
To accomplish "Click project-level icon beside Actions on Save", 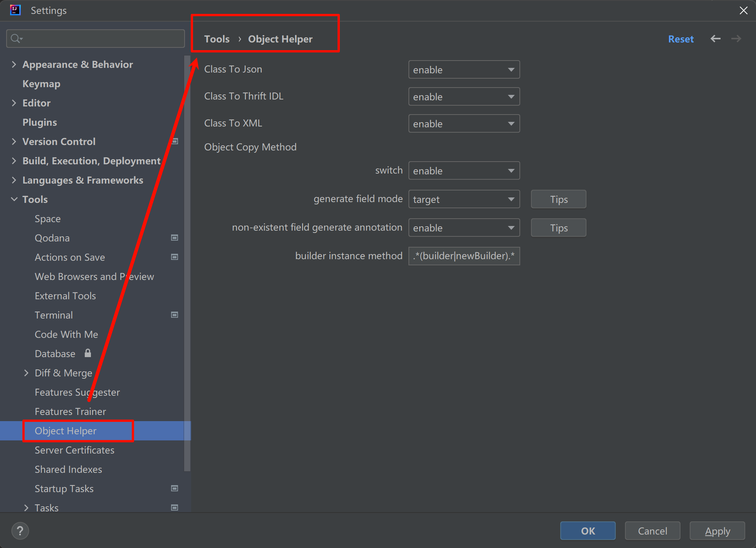I will pyautogui.click(x=175, y=257).
